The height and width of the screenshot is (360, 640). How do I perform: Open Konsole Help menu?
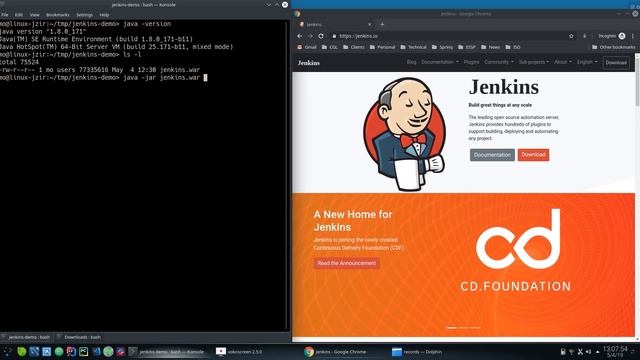[x=104, y=15]
